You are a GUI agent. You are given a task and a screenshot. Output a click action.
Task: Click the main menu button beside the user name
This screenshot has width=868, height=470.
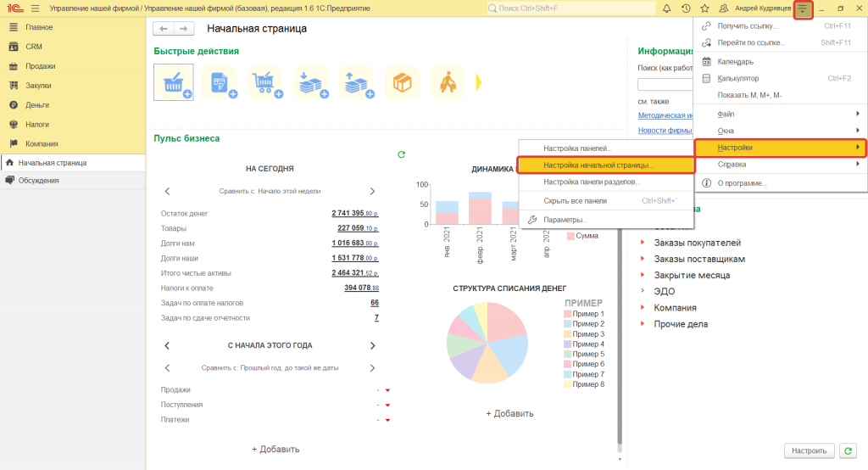803,9
